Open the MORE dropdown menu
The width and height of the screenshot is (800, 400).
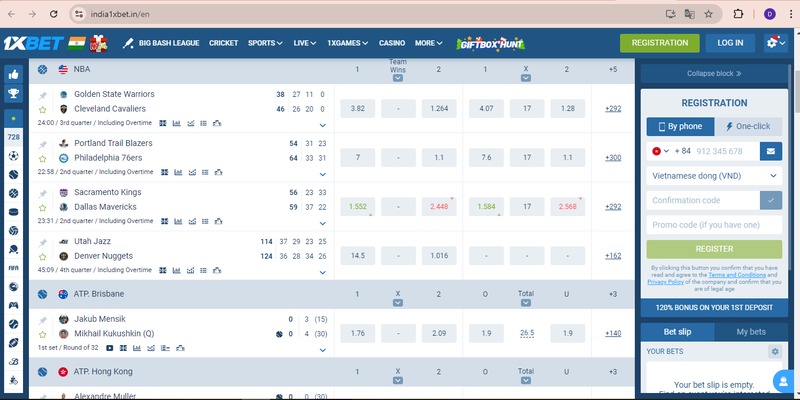point(429,43)
